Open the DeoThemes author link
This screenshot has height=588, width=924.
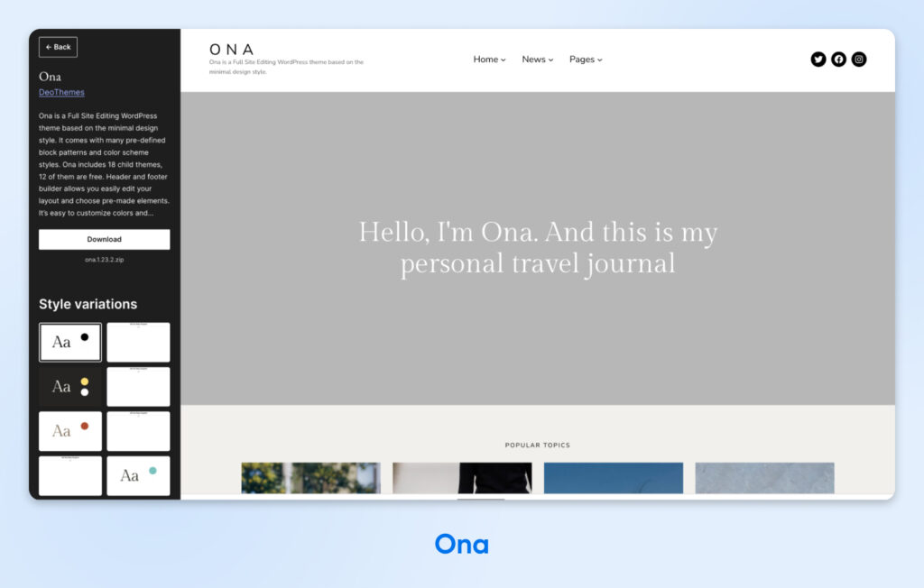click(60, 92)
